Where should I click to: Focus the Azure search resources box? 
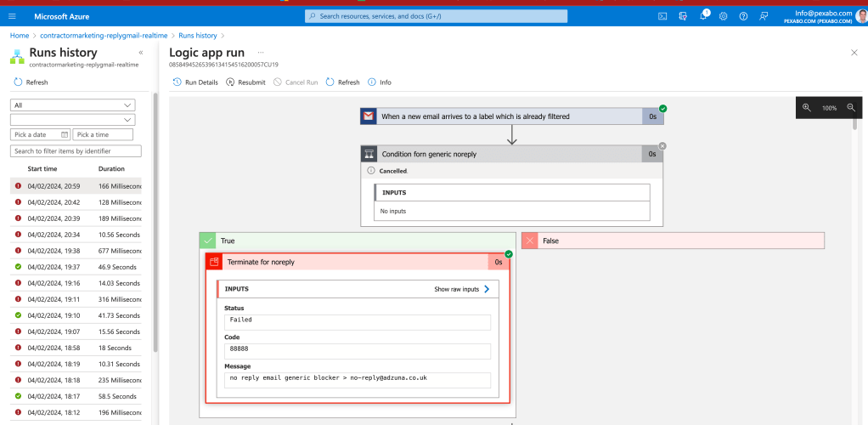click(x=437, y=17)
